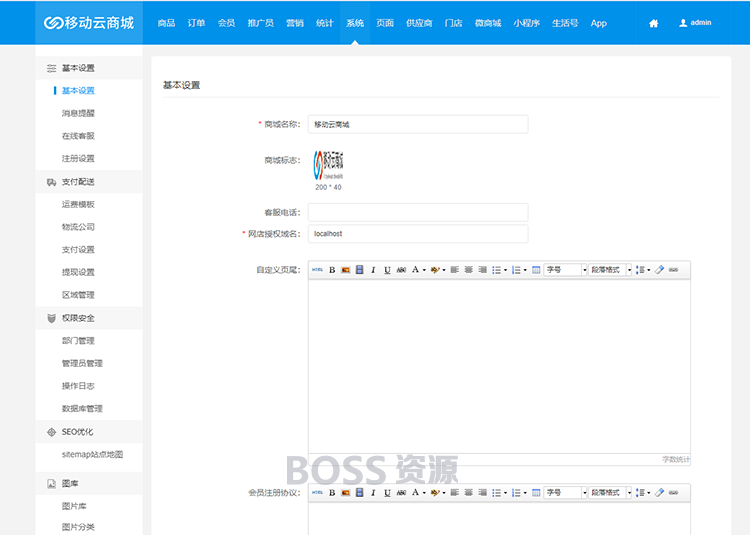Screen dimensions: 750x535
Task: Align text right in 自定义页尾 editor
Action: pos(483,270)
